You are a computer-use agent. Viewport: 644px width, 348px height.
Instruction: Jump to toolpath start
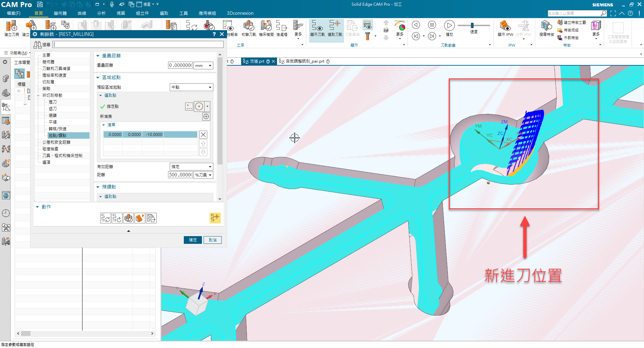[416, 36]
